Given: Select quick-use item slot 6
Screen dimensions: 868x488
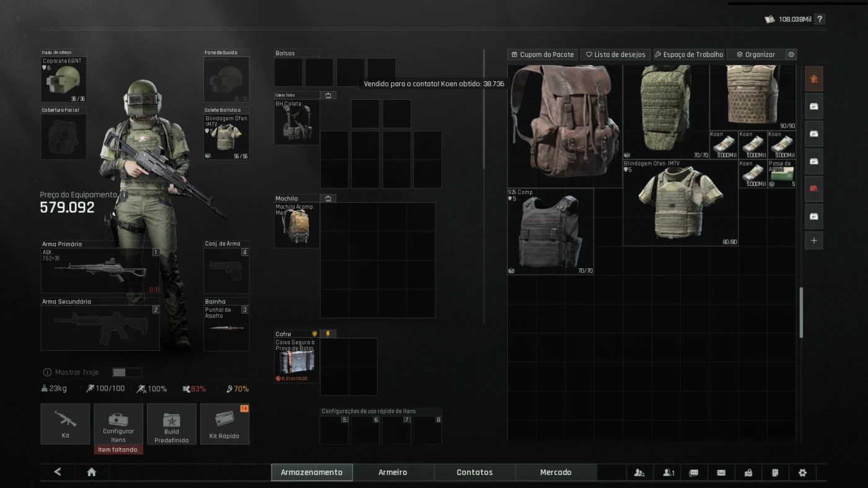Looking at the screenshot, I should point(365,430).
